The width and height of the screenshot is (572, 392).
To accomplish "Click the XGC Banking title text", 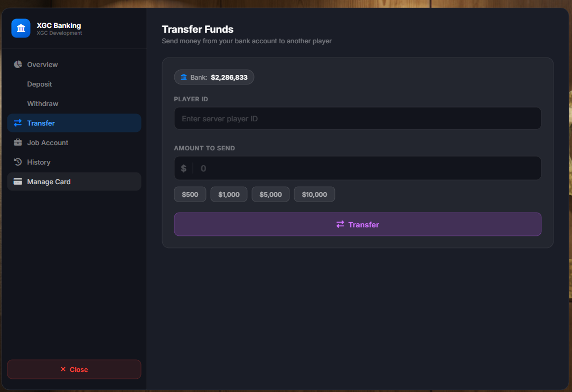I will click(x=59, y=25).
